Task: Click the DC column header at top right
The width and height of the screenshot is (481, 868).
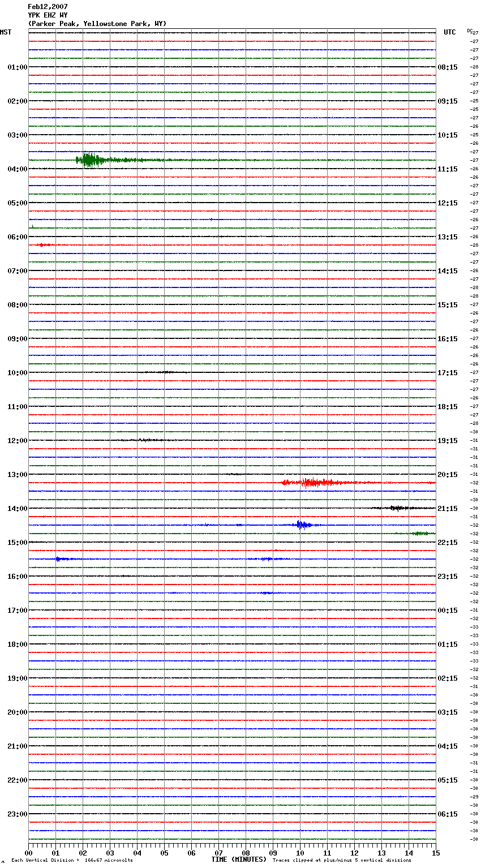Action: 470,31
